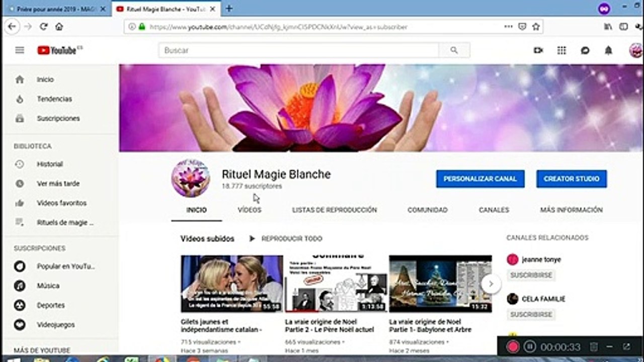Reload the page

[44, 27]
